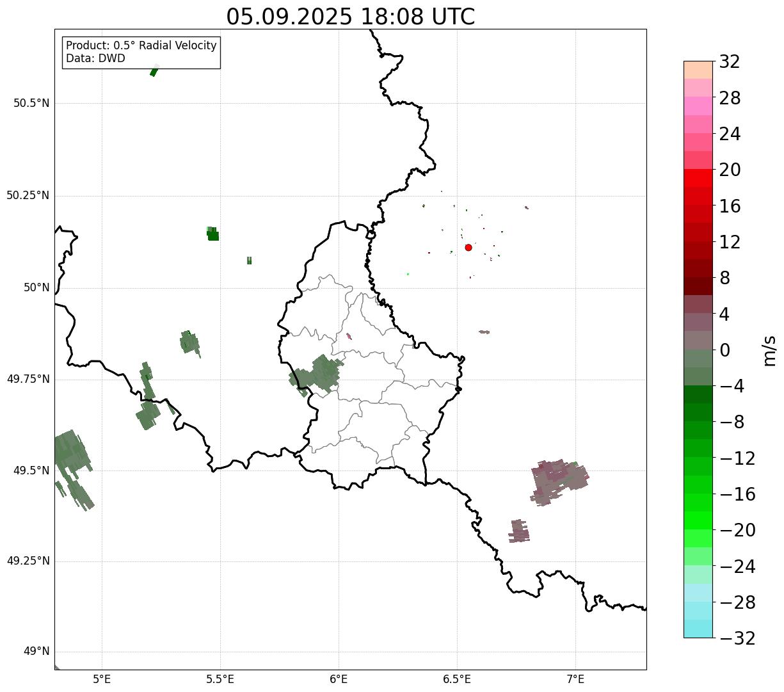Click the 50.5°N latitude label

coord(31,103)
